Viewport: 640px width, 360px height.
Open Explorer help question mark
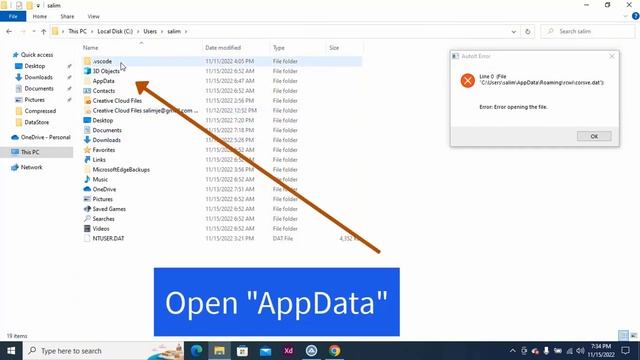click(x=635, y=16)
